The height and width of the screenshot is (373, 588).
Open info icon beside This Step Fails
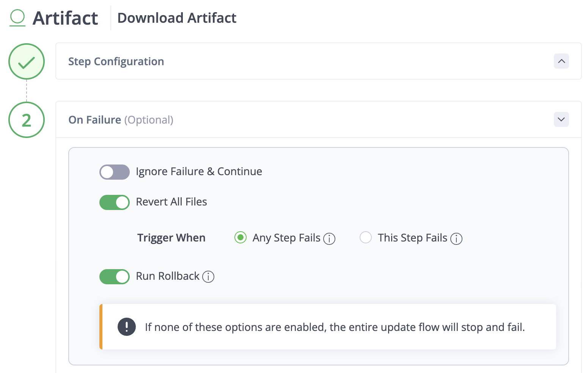tap(456, 239)
